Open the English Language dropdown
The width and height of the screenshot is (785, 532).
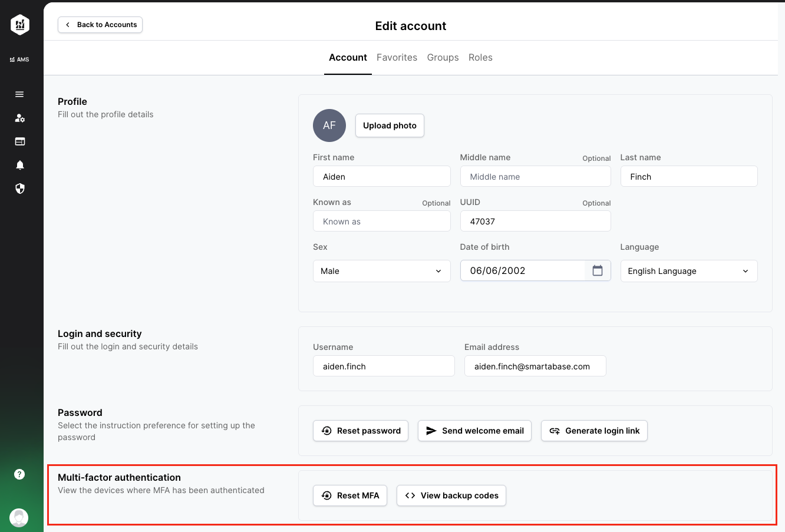(x=689, y=271)
